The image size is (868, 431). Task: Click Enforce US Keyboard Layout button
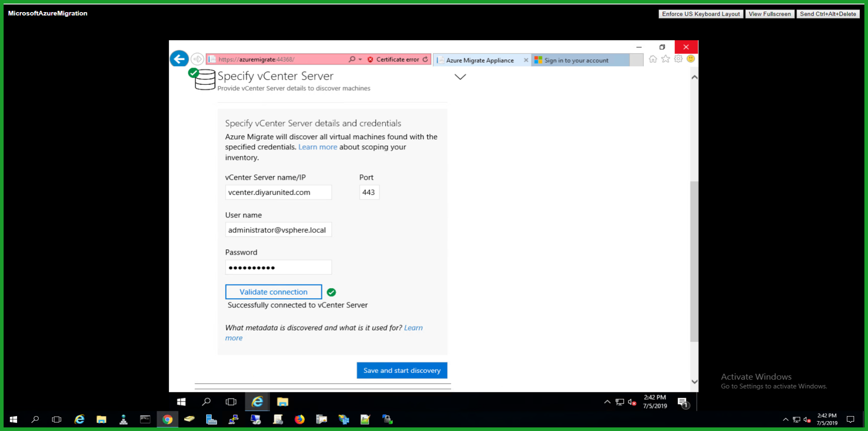point(701,14)
